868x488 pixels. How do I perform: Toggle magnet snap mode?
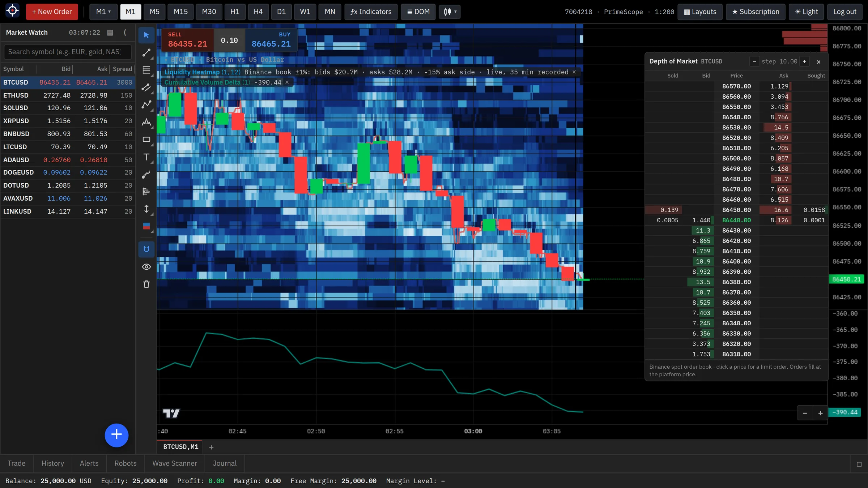point(146,249)
